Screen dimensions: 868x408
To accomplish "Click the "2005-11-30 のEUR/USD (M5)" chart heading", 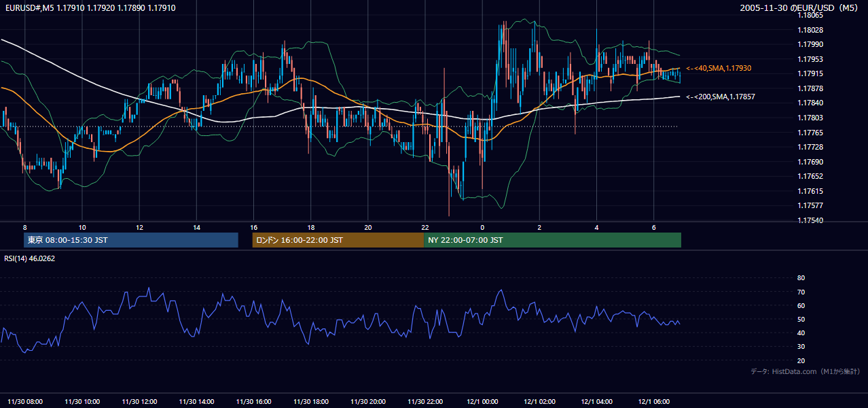I will tap(800, 8).
